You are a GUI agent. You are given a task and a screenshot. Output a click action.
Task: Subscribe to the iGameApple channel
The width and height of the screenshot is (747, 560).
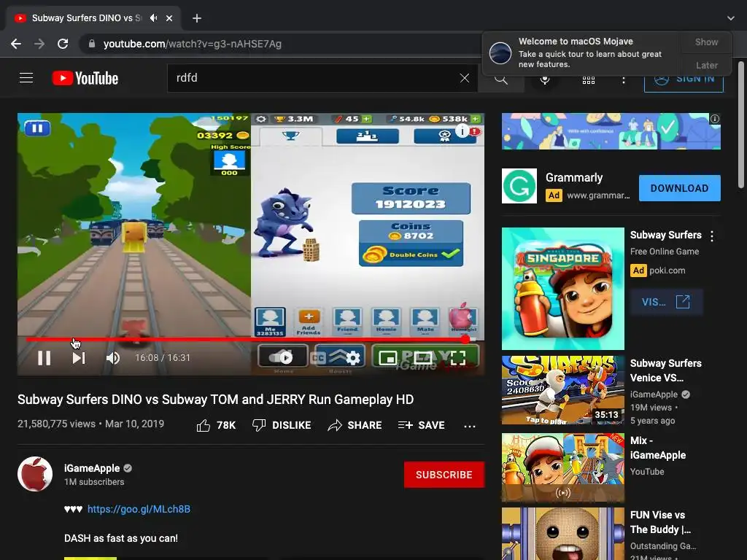(444, 475)
